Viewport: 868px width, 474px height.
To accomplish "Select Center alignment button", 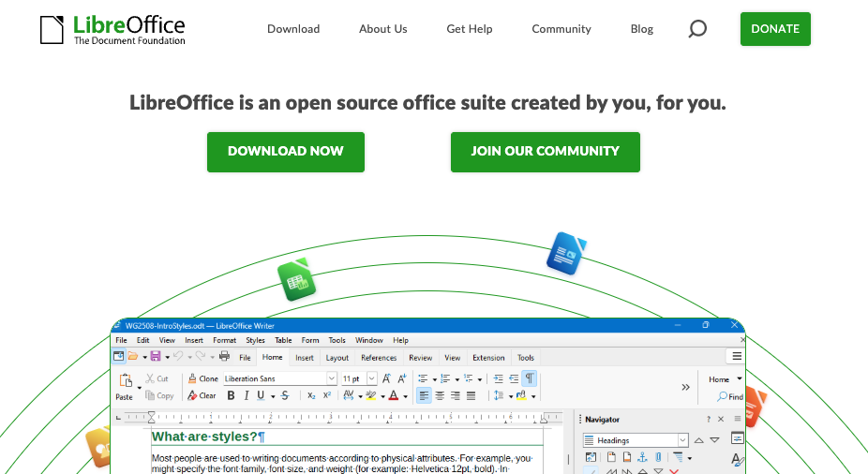I will coord(440,395).
